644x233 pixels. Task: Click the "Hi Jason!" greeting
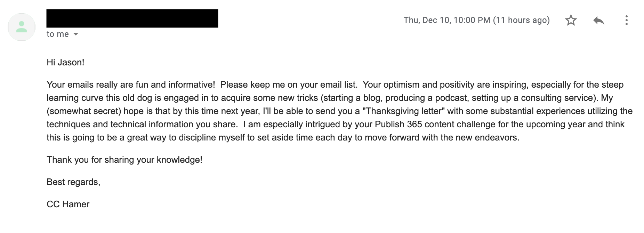tap(65, 63)
